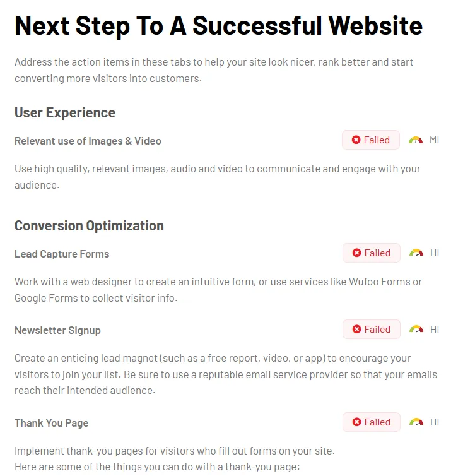This screenshot has height=476, width=475.
Task: Click the Failed badge for Lead Capture Forms
Action: coord(372,253)
